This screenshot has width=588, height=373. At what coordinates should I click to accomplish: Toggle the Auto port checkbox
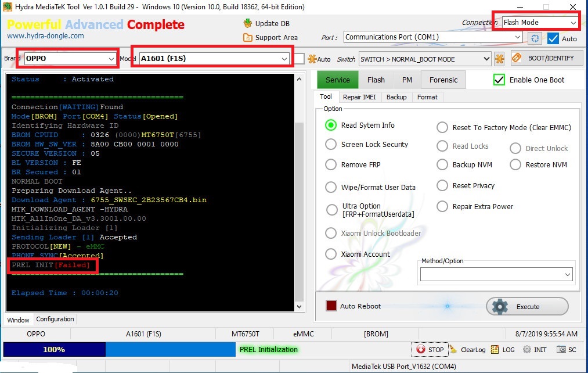click(x=553, y=38)
